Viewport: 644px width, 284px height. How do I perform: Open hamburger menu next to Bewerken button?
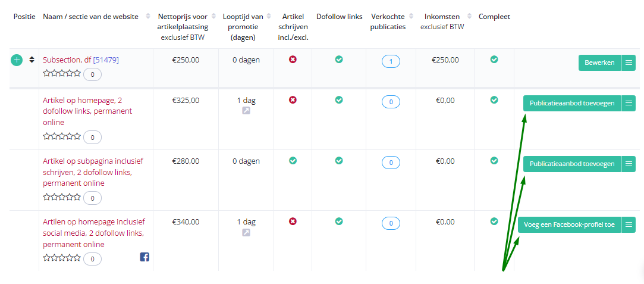[629, 63]
